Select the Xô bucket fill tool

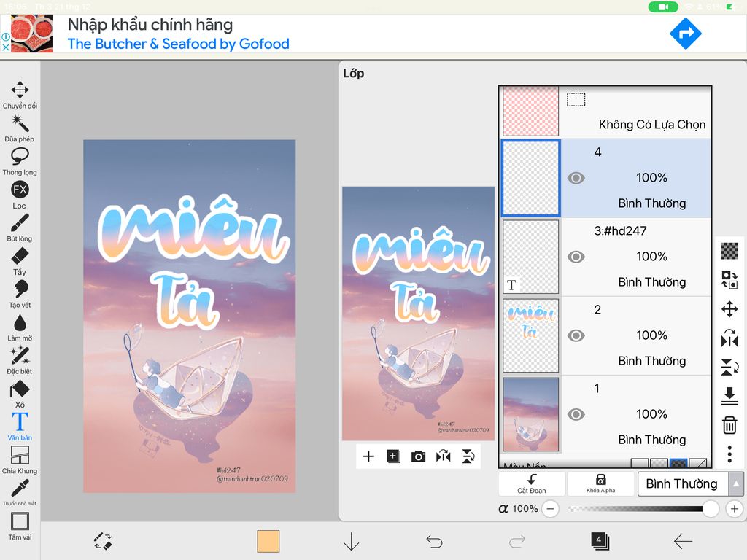20,394
